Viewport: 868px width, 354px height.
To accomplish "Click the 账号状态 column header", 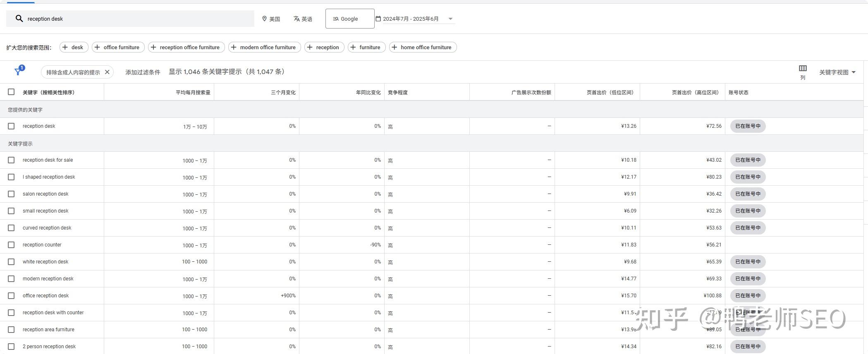I will (x=739, y=92).
